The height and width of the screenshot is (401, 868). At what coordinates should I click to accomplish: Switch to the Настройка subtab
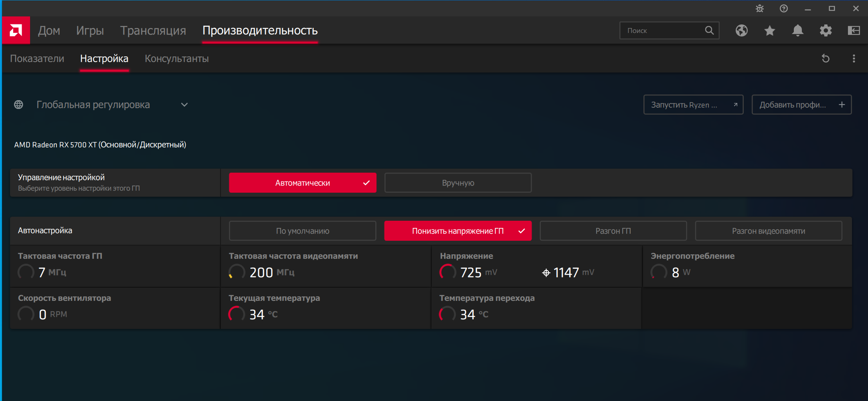click(104, 58)
